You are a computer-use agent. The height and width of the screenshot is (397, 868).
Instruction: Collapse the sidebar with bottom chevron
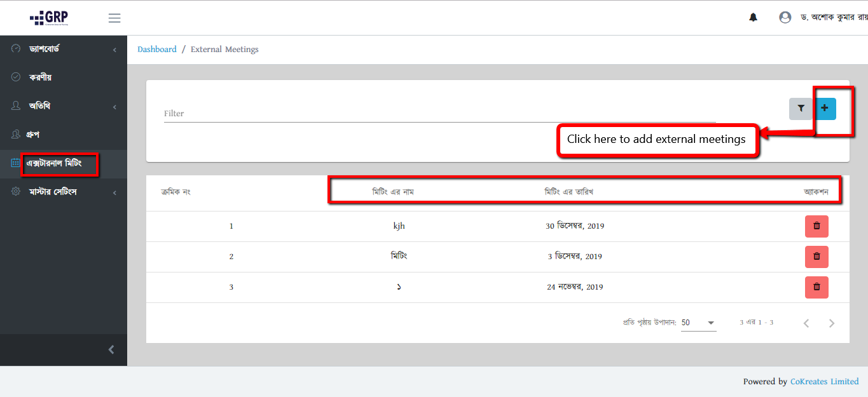[111, 349]
